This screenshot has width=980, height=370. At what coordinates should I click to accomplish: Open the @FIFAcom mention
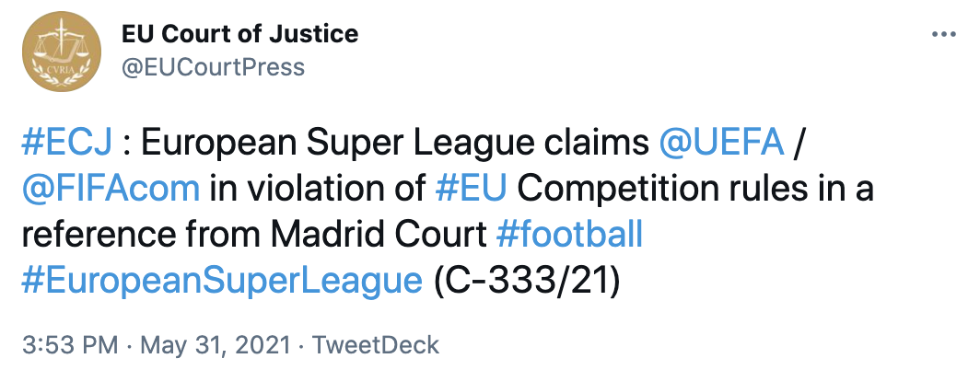110,188
